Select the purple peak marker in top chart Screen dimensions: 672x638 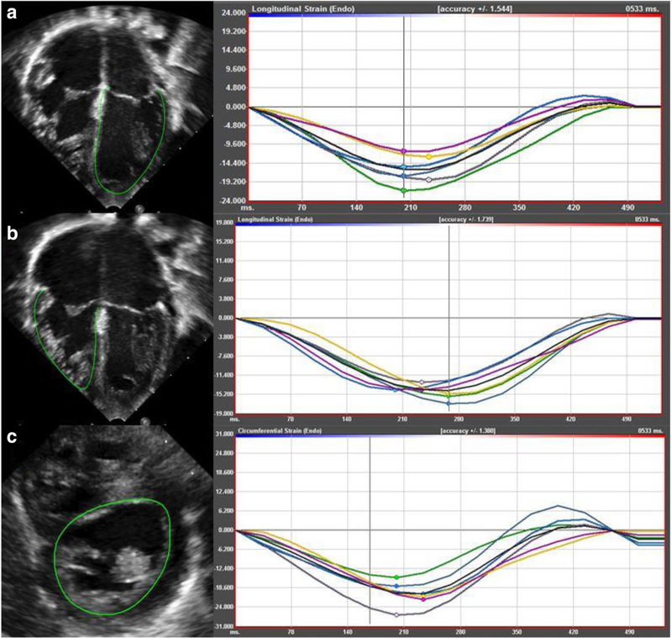[x=404, y=151]
